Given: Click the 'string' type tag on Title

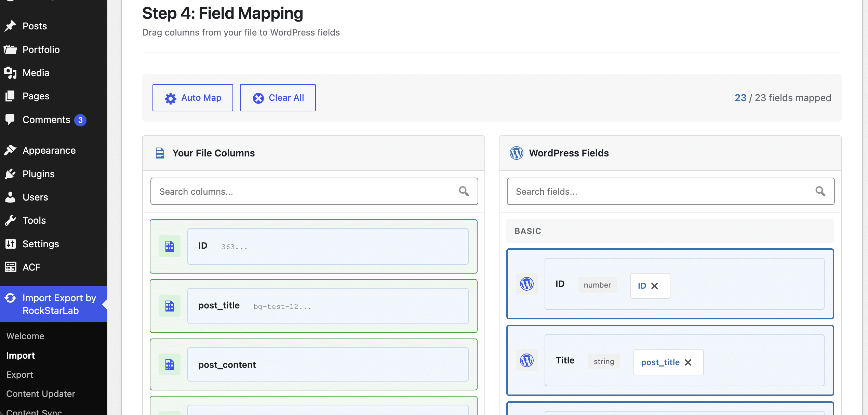Looking at the screenshot, I should click(604, 362).
